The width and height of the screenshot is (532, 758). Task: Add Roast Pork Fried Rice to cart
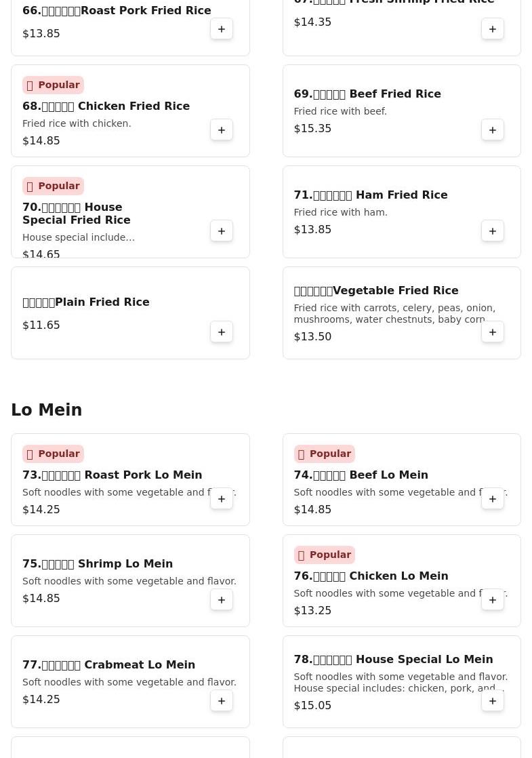pos(222,29)
